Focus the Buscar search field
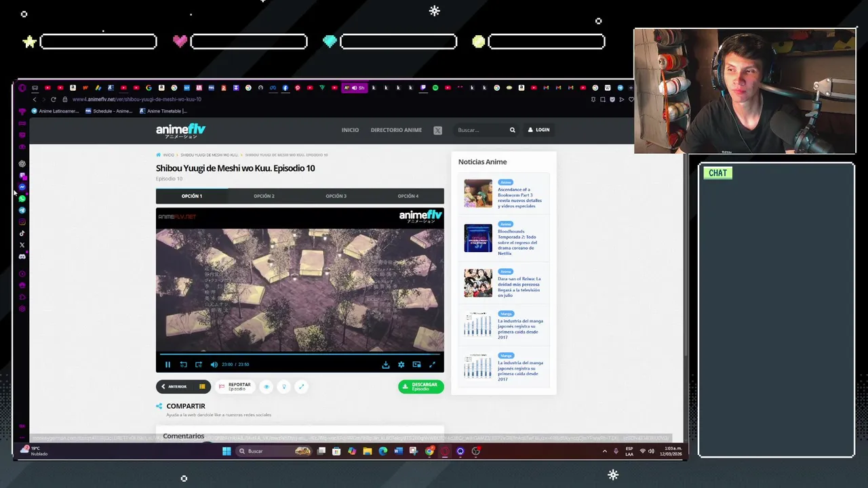Screen dimensions: 868x488 [x=480, y=130]
